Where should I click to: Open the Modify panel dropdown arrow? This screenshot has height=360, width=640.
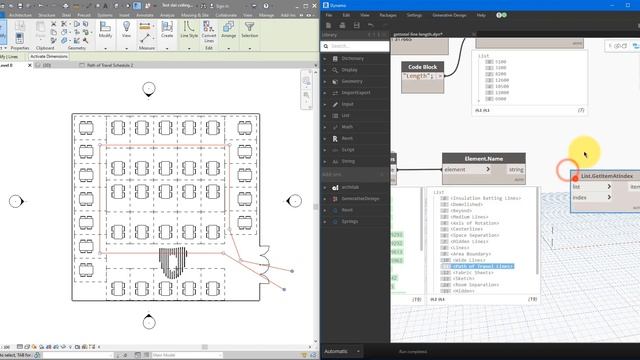click(105, 49)
